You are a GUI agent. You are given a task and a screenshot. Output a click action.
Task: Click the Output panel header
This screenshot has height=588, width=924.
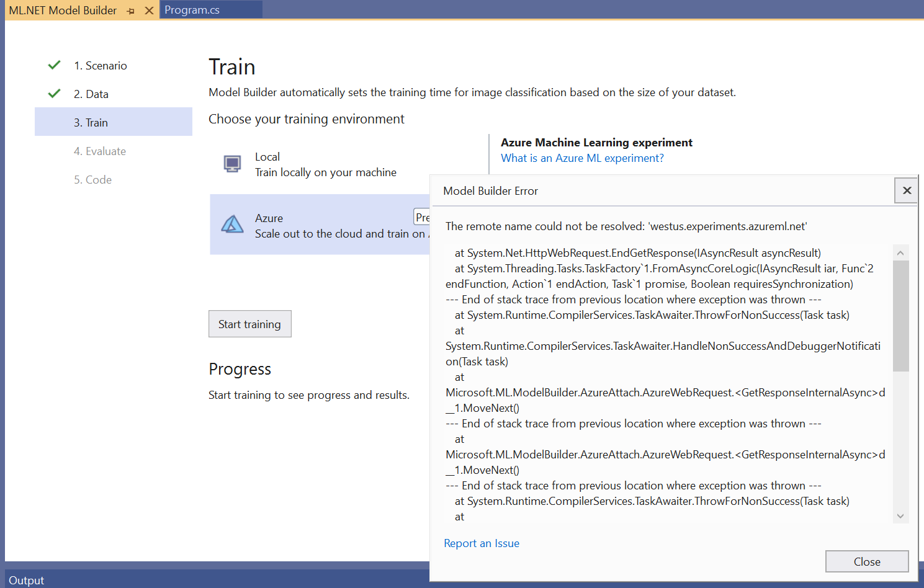(27, 580)
